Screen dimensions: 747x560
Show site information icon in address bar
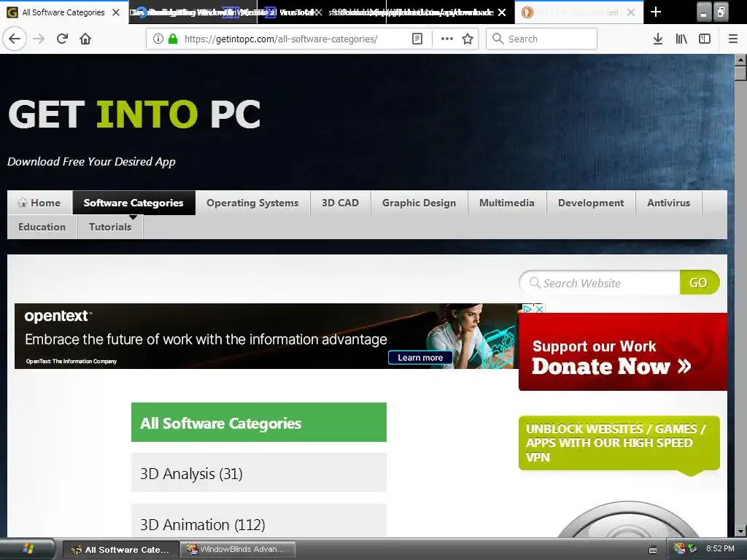coord(158,39)
